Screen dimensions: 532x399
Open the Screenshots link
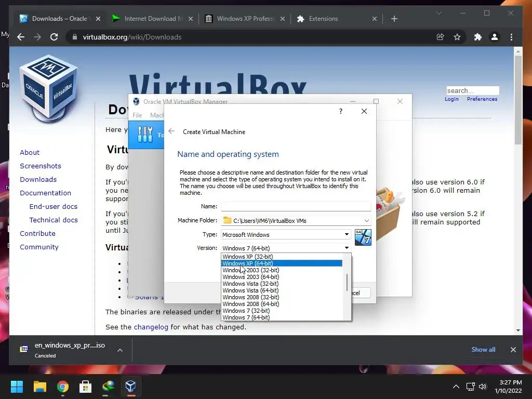pos(41,166)
